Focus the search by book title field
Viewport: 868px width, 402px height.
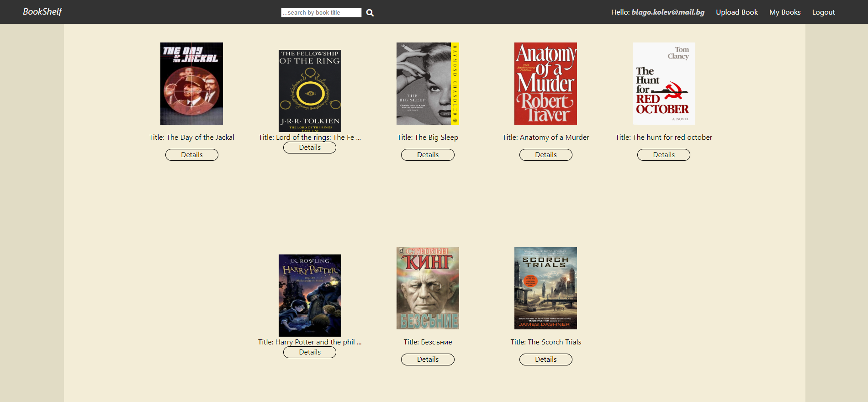321,12
